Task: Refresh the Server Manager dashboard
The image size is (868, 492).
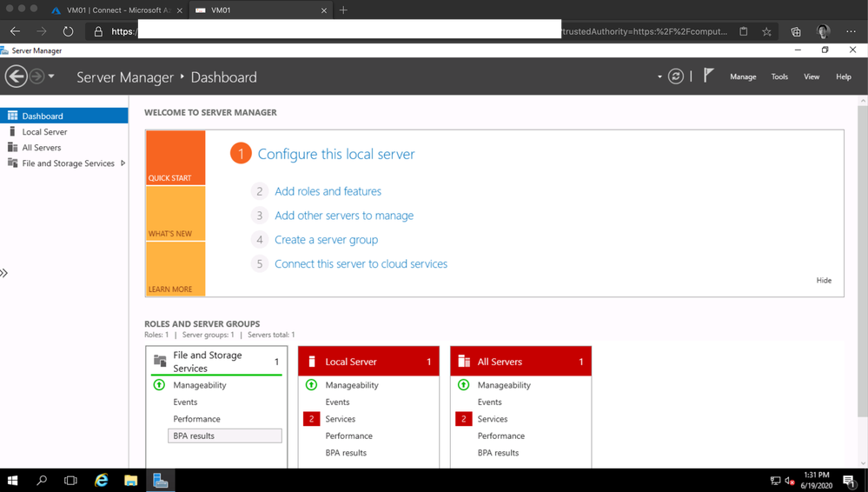Action: (675, 76)
